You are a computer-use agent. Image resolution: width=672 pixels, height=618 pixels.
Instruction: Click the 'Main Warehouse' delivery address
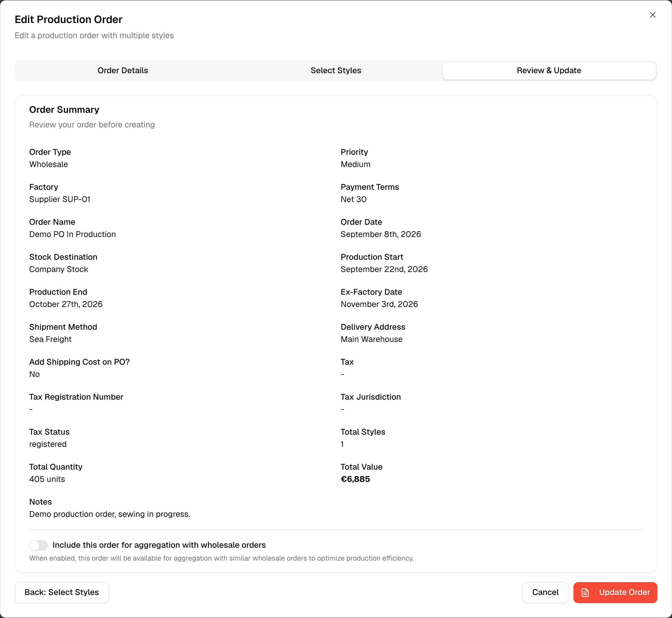click(372, 339)
